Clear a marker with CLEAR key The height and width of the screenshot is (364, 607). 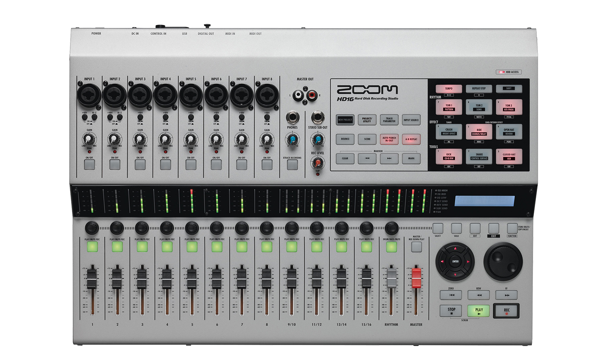[345, 159]
